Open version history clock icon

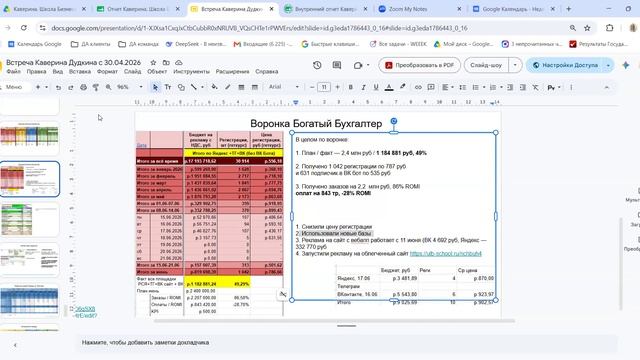tap(317, 65)
